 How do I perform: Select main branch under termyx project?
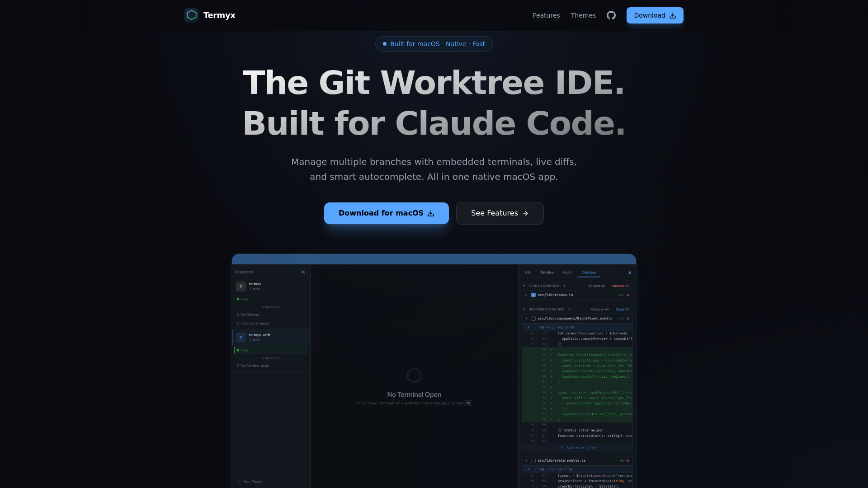point(271,299)
